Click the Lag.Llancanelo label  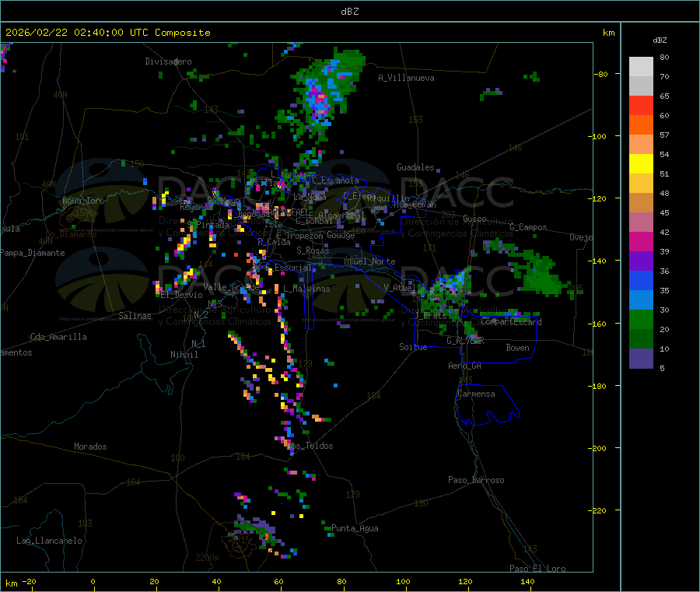pos(49,541)
